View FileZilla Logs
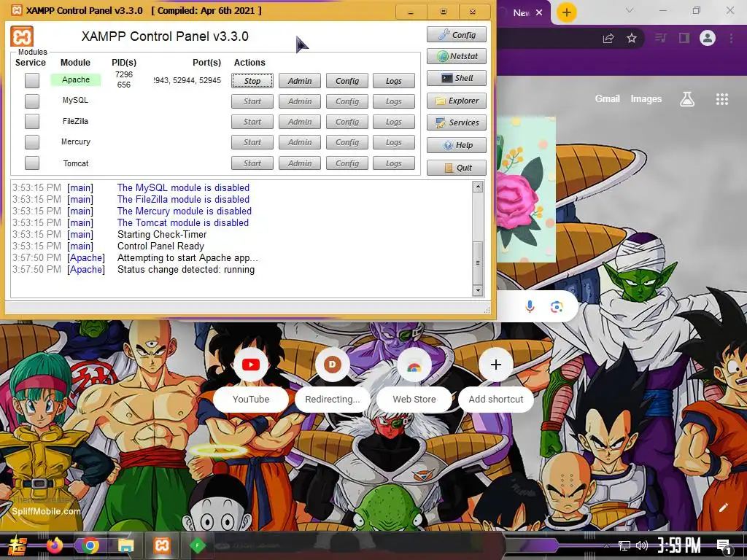This screenshot has height=560, width=747. tap(393, 122)
